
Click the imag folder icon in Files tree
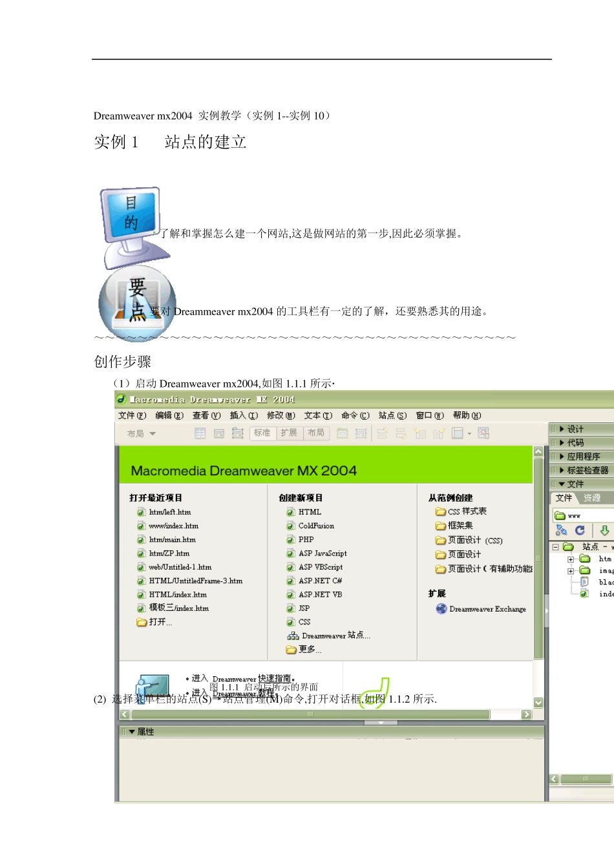(585, 570)
